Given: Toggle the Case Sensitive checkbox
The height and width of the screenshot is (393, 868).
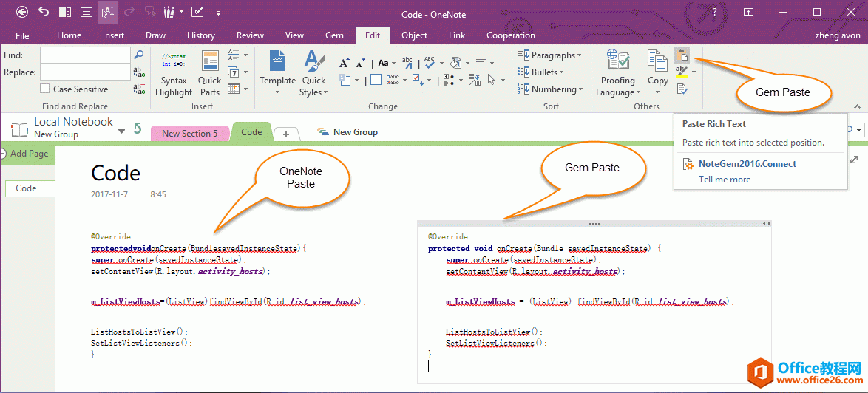Looking at the screenshot, I should coord(45,89).
